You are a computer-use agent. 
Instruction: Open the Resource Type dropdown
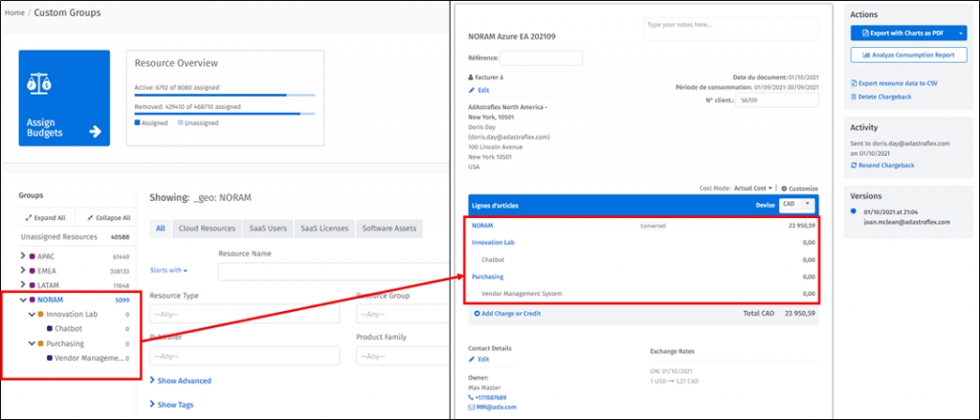pyautogui.click(x=237, y=315)
